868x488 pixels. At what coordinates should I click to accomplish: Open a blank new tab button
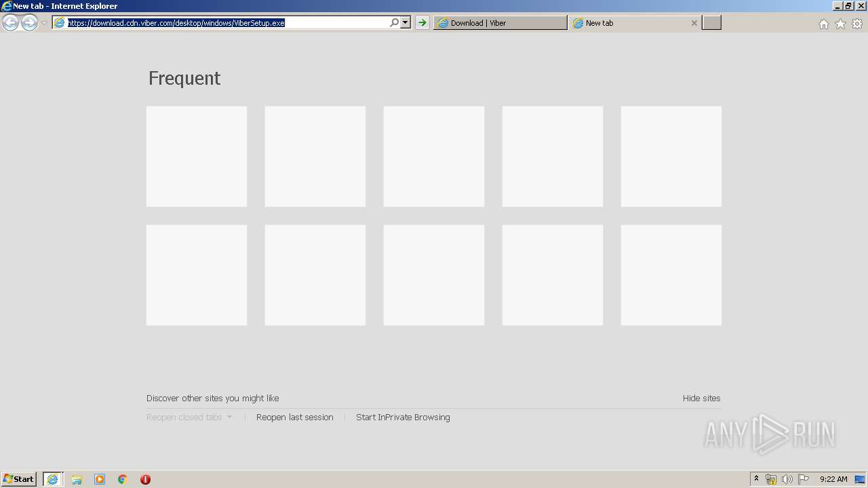711,22
